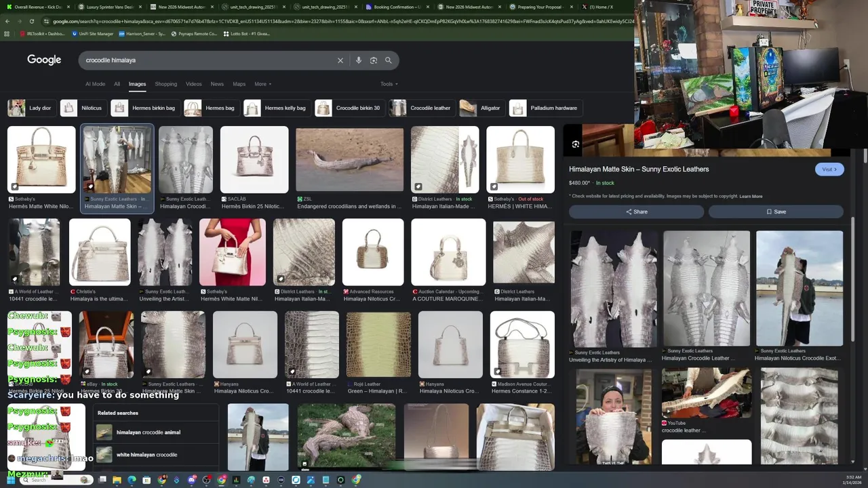This screenshot has width=868, height=488.
Task: Start voice search with the microphone icon
Action: [x=359, y=60]
